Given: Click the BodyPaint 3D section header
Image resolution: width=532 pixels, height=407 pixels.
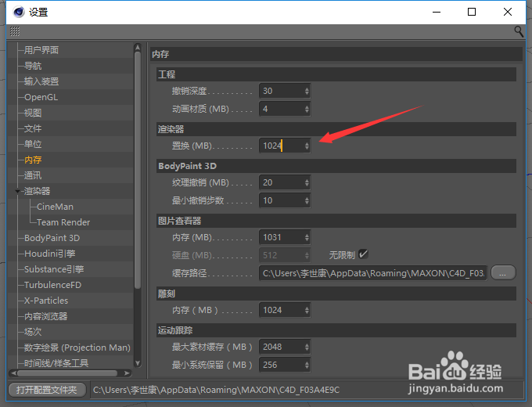Looking at the screenshot, I should pos(336,166).
